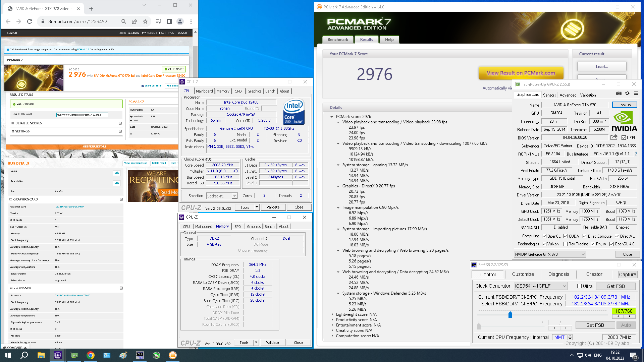Image resolution: width=644 pixels, height=362 pixels.
Task: Click the taskbar search magnifier icon
Action: point(24,355)
